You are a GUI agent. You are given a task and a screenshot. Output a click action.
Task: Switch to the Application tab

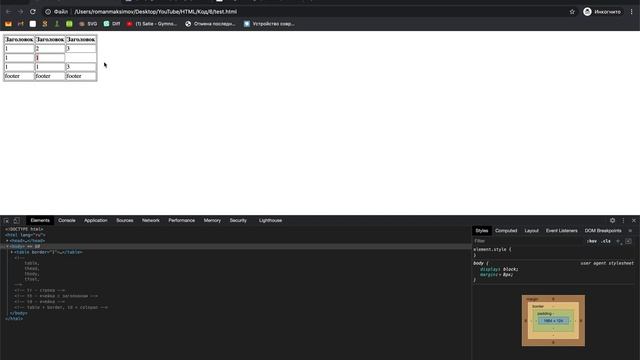[96, 220]
